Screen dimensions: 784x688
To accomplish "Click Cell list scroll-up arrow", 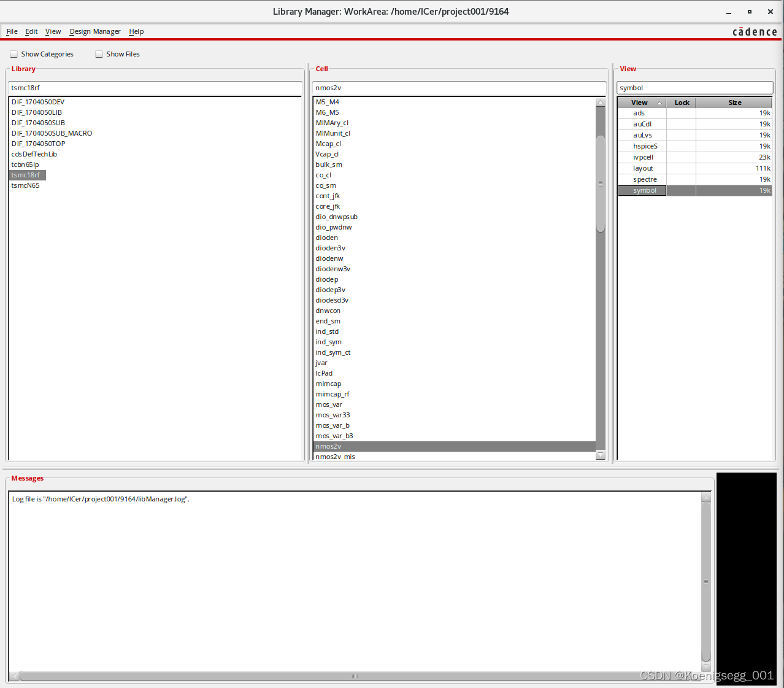I will (601, 102).
